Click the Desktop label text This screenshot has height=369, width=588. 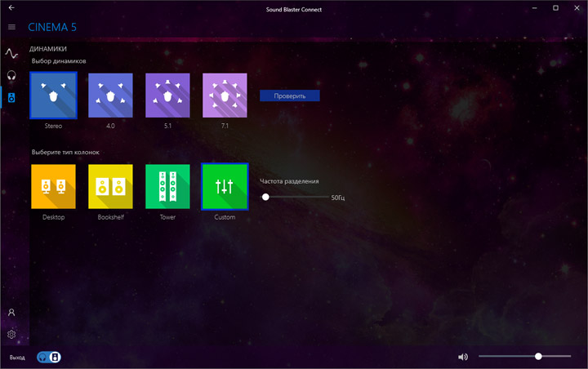[53, 217]
